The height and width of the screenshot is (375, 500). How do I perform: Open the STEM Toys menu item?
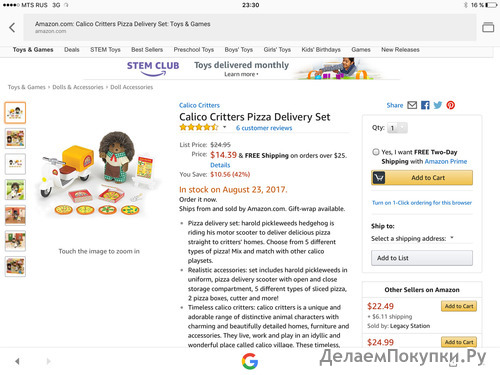(105, 50)
